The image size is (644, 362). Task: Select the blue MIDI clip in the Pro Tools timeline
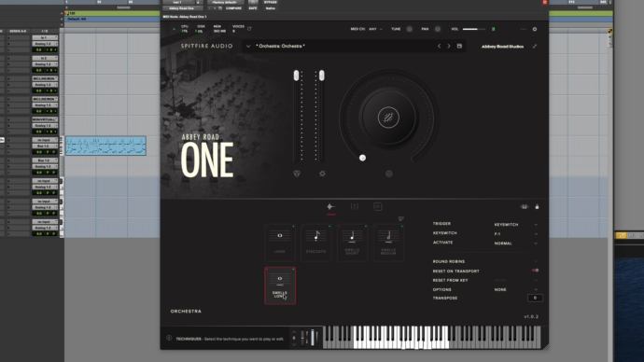[x=106, y=146]
